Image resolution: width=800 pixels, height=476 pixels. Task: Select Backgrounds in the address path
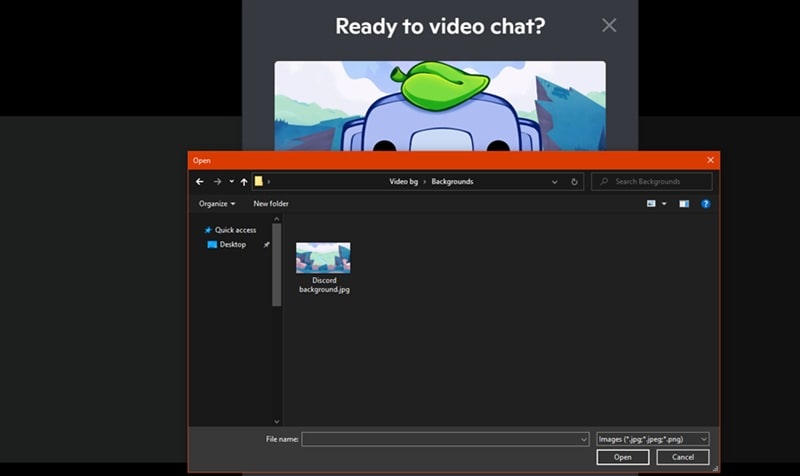[x=452, y=182]
